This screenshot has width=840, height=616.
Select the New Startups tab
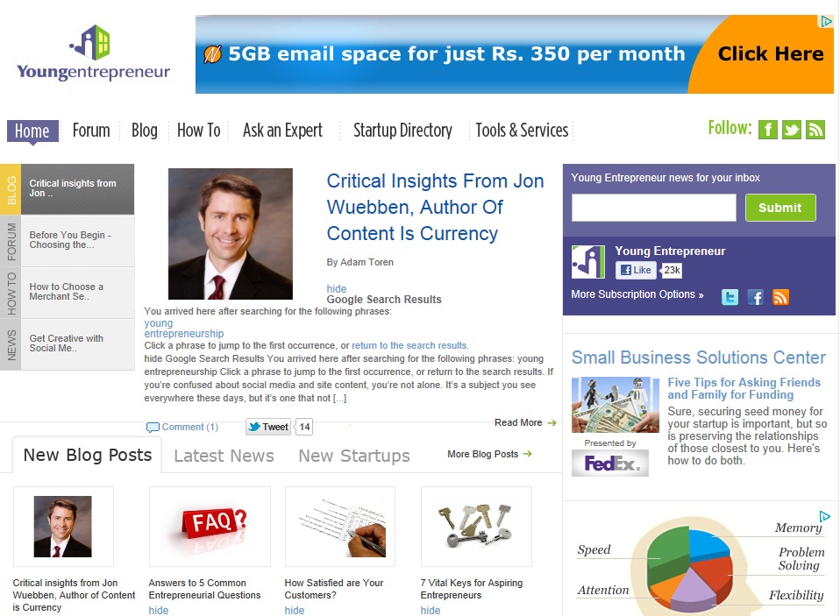(x=354, y=456)
